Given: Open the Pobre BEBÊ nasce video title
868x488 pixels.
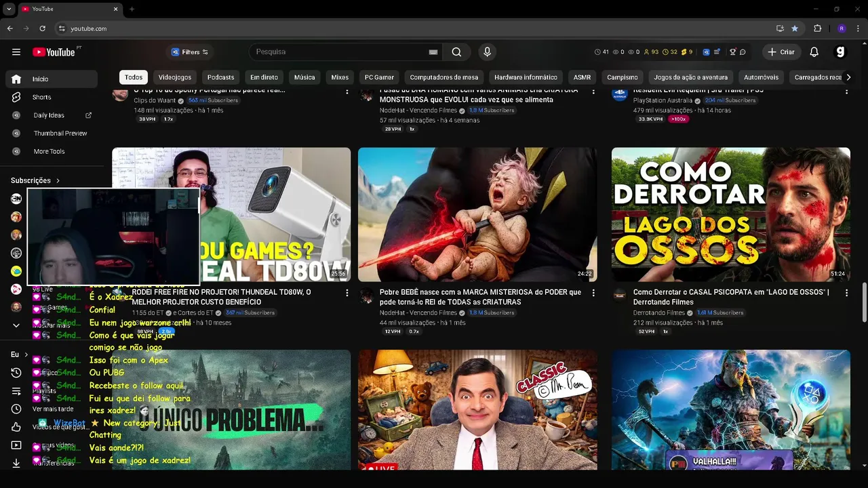Looking at the screenshot, I should point(480,297).
